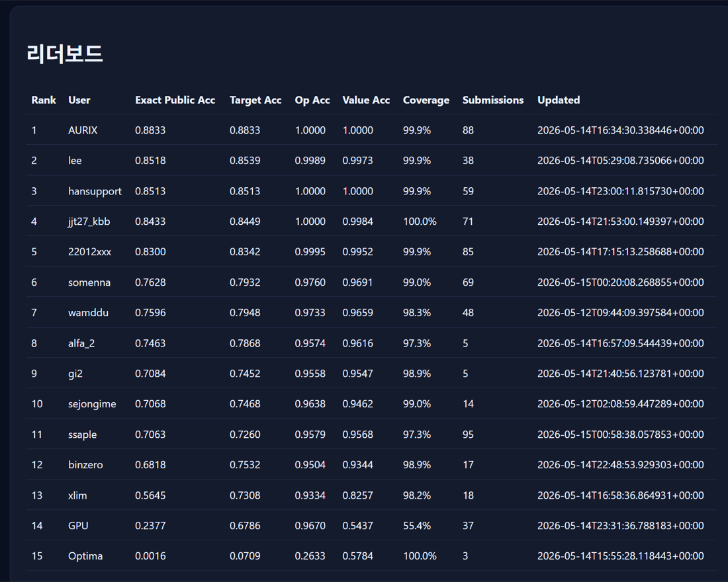
Task: Click wamddu's Value Acc 0.9659
Action: [x=357, y=313]
